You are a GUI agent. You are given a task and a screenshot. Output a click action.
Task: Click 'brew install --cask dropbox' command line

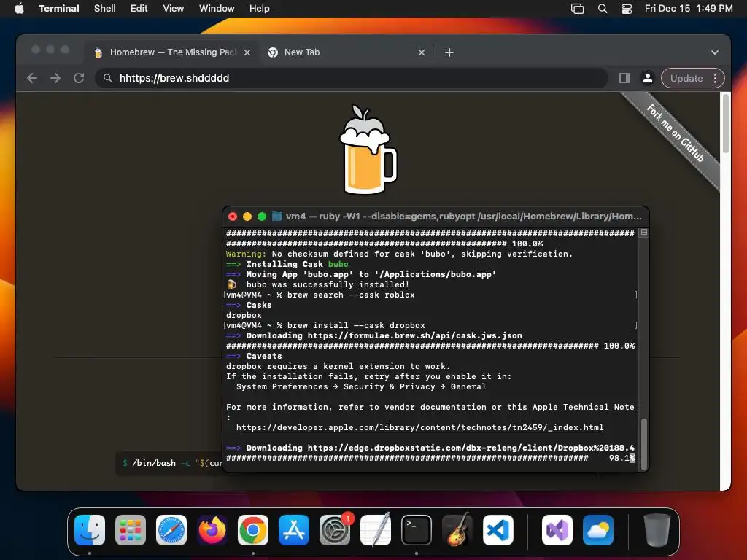(x=356, y=325)
